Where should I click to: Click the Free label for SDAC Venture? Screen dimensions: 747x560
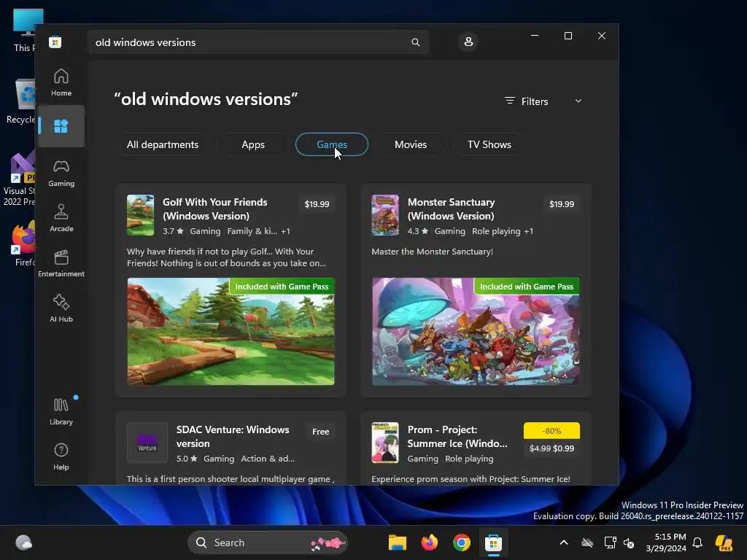pyautogui.click(x=321, y=432)
